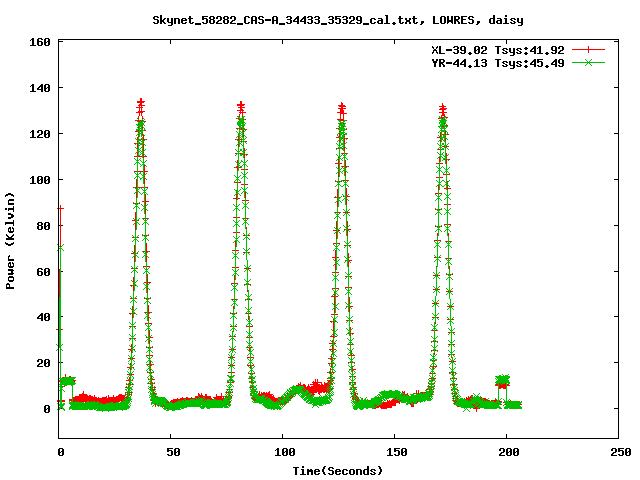Click the y-axis tick label 80
This screenshot has width=640, height=480.
(43, 226)
